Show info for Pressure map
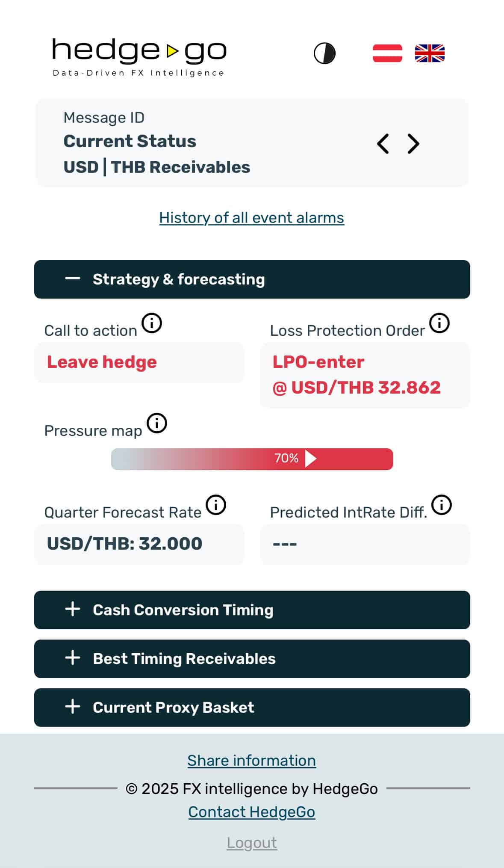The height and width of the screenshot is (868, 504). [x=157, y=423]
